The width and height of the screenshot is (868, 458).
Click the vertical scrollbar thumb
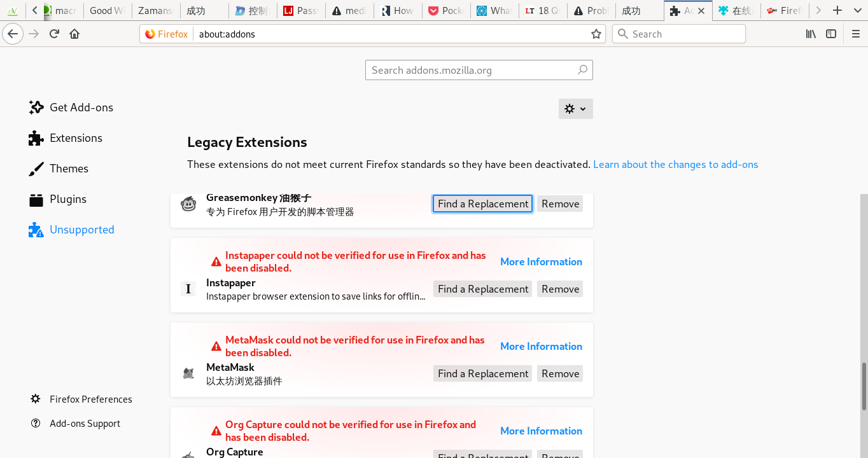tap(864, 386)
